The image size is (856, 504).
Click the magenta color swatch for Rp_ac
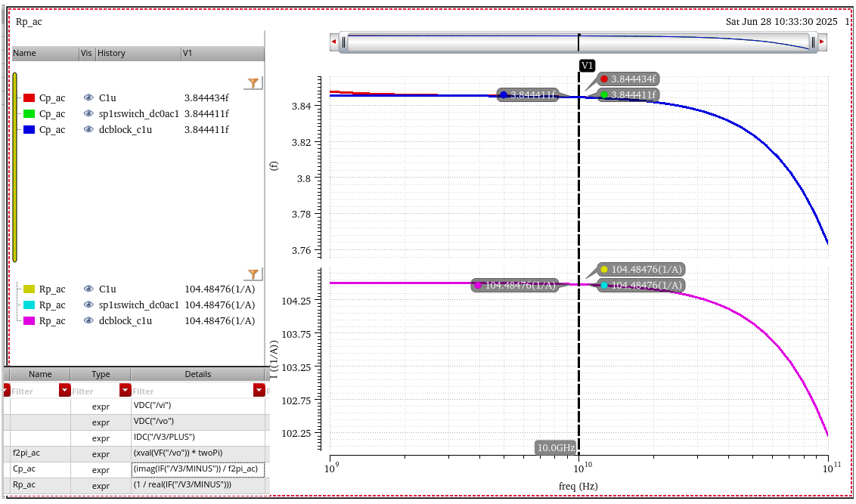(x=29, y=321)
